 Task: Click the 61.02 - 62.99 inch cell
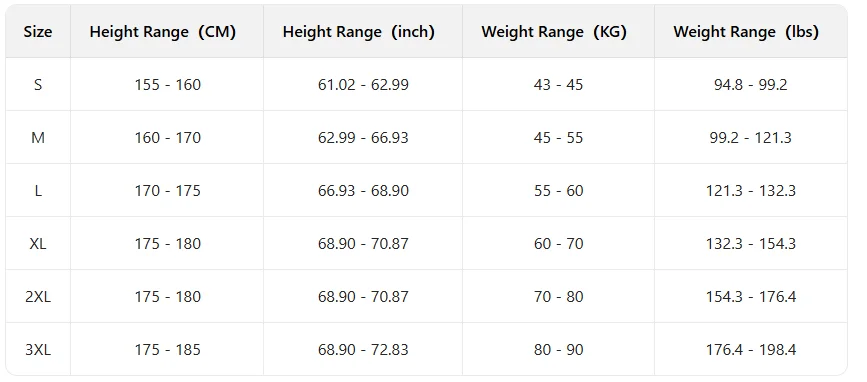[363, 85]
